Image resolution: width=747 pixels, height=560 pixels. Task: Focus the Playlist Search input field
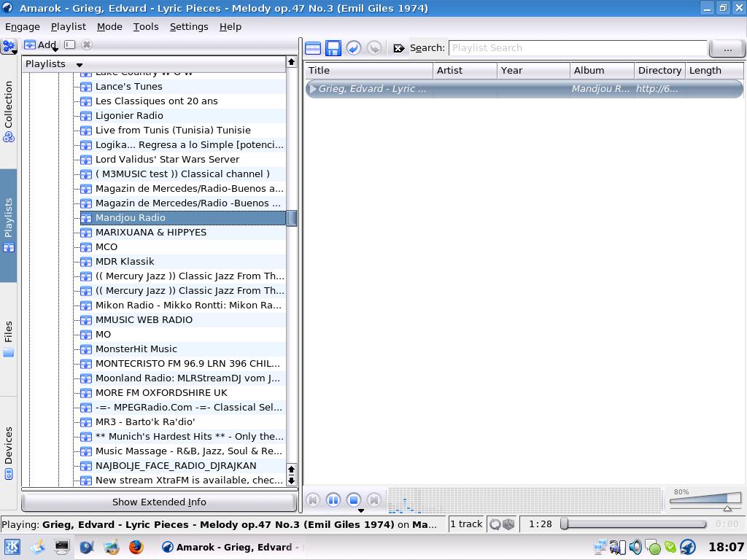pyautogui.click(x=578, y=48)
